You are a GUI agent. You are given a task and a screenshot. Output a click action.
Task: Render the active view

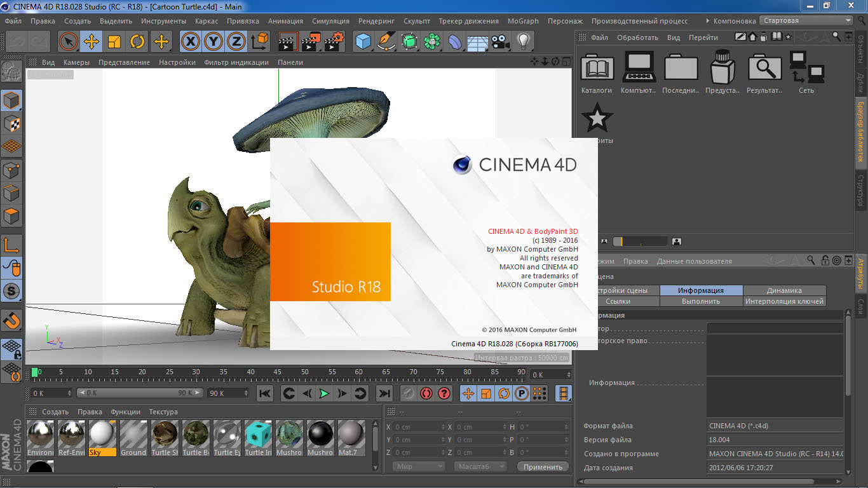(x=288, y=42)
